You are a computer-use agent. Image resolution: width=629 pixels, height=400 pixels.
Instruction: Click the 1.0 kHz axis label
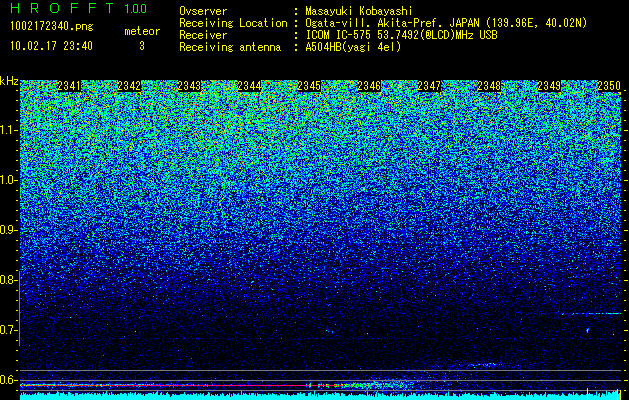tap(8, 180)
